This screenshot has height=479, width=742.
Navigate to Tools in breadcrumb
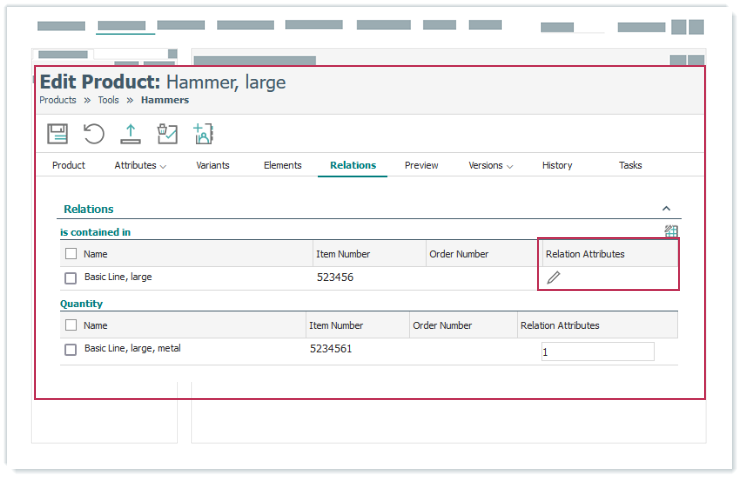pos(108,101)
